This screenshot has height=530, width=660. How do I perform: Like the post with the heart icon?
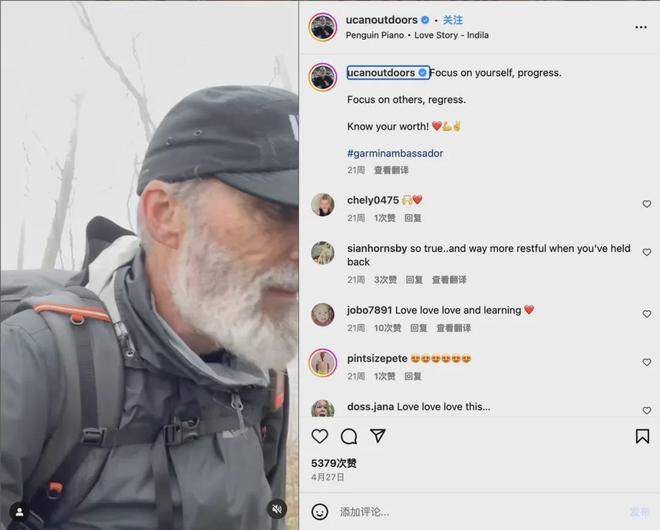(x=319, y=436)
